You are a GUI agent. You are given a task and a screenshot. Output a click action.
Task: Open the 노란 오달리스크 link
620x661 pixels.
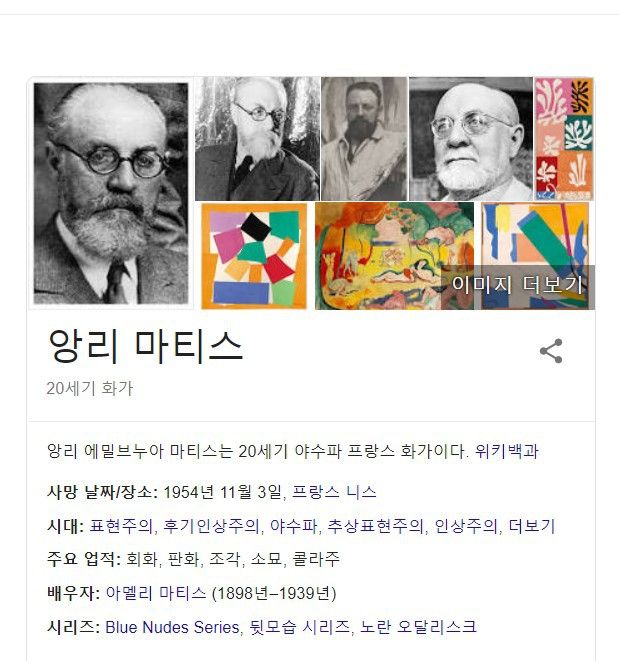(x=419, y=627)
